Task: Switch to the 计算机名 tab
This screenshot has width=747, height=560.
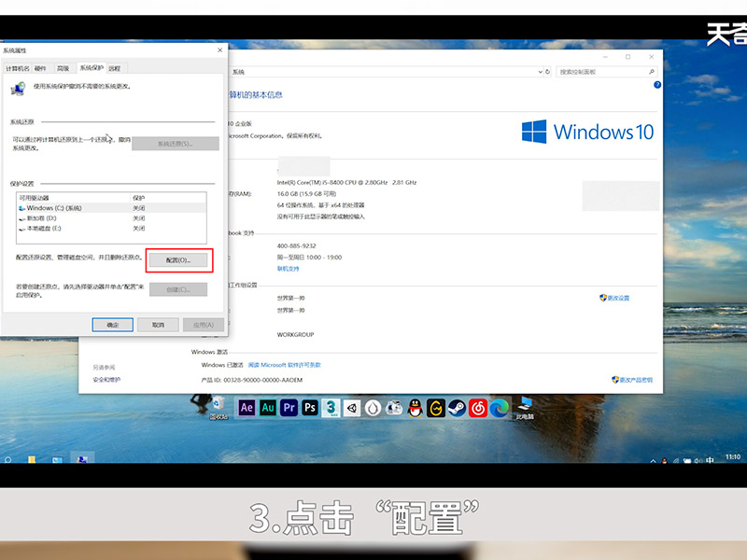Action: 18,68
